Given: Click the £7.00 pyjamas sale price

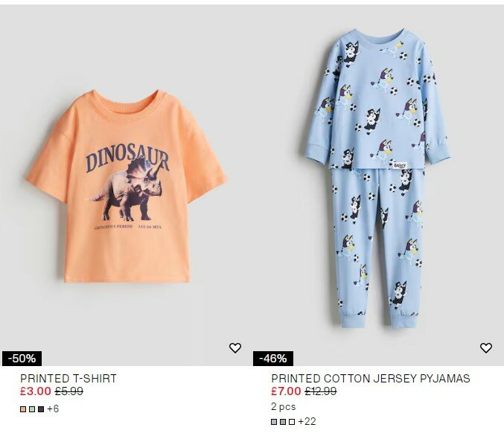Looking at the screenshot, I should (x=286, y=391).
